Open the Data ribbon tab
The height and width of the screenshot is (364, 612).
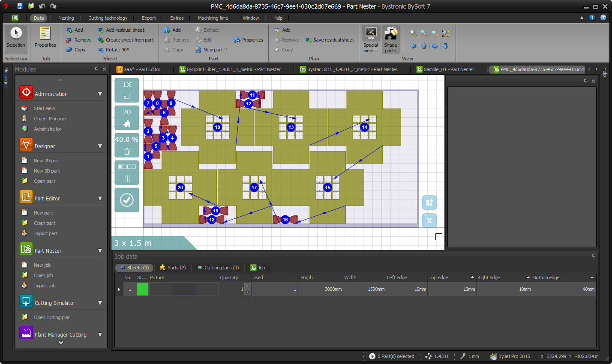click(x=39, y=18)
